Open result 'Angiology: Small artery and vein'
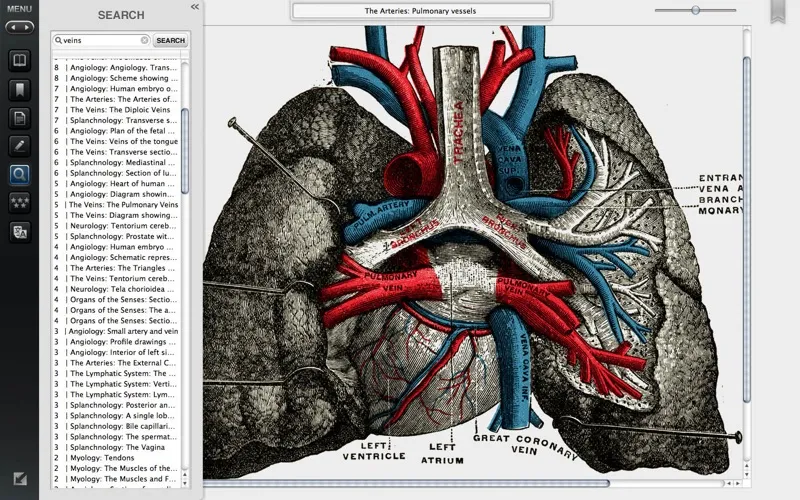This screenshot has width=800, height=500. pos(116,331)
